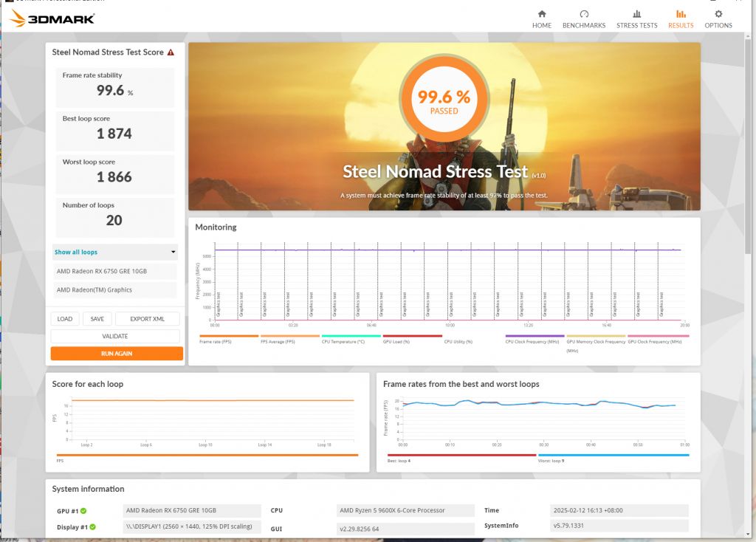
Task: Click the red warning icon beside score title
Action: tap(171, 52)
